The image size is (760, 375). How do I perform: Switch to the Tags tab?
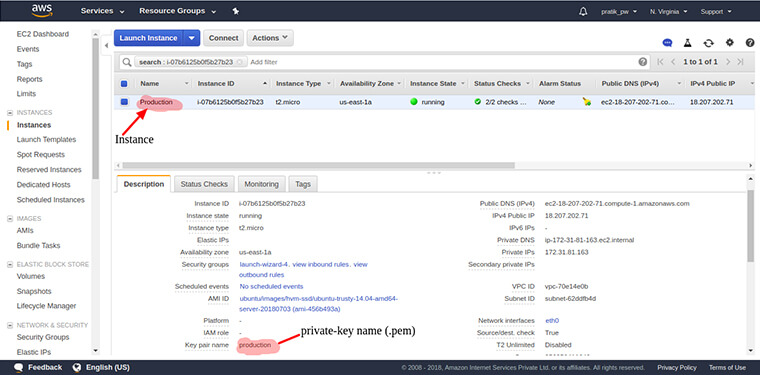303,184
